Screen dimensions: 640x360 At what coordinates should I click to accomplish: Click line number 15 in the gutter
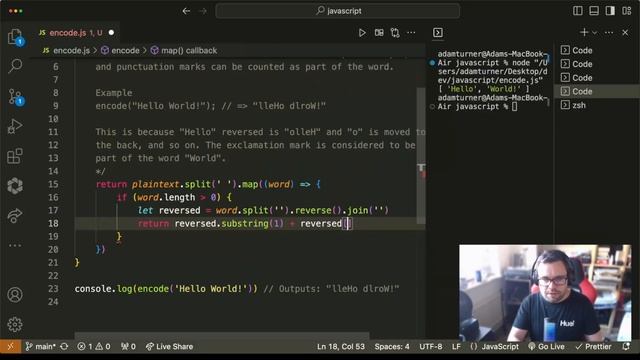click(x=53, y=184)
